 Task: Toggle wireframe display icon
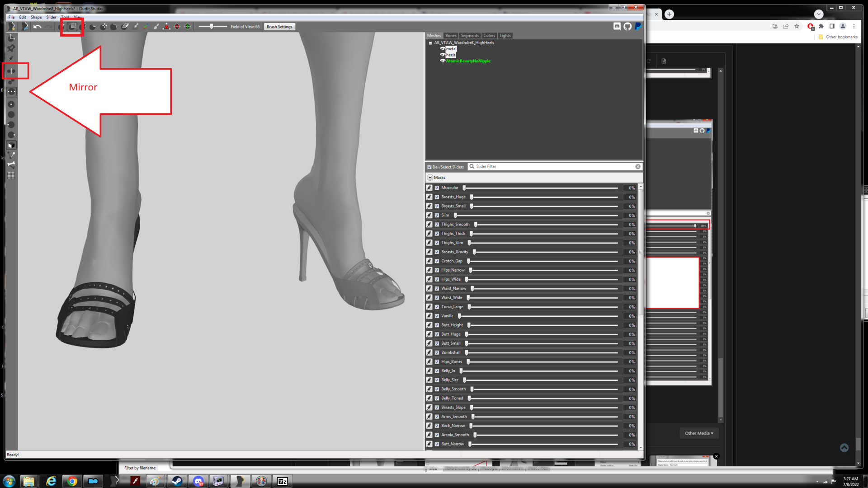point(11,155)
